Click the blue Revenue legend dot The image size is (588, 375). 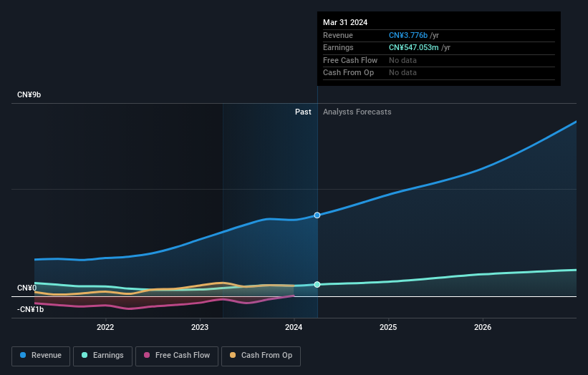point(23,355)
